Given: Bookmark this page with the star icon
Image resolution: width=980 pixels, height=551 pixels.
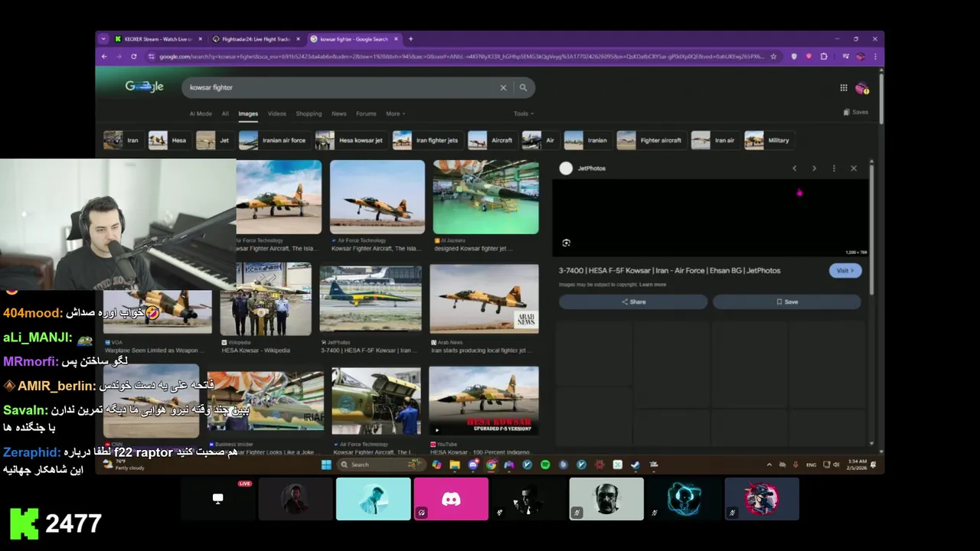Looking at the screenshot, I should tap(773, 57).
